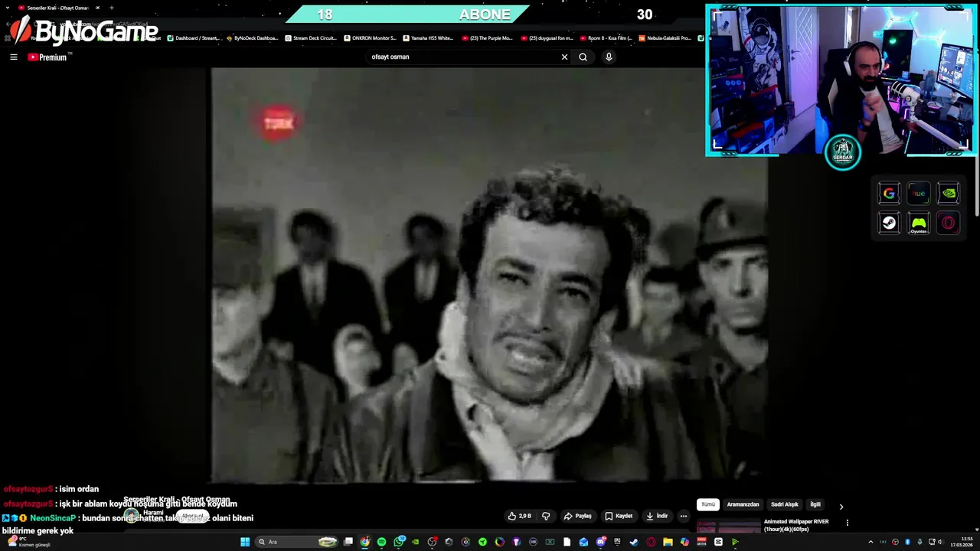Select the Tümü filter chip
The width and height of the screenshot is (980, 551).
pos(708,504)
